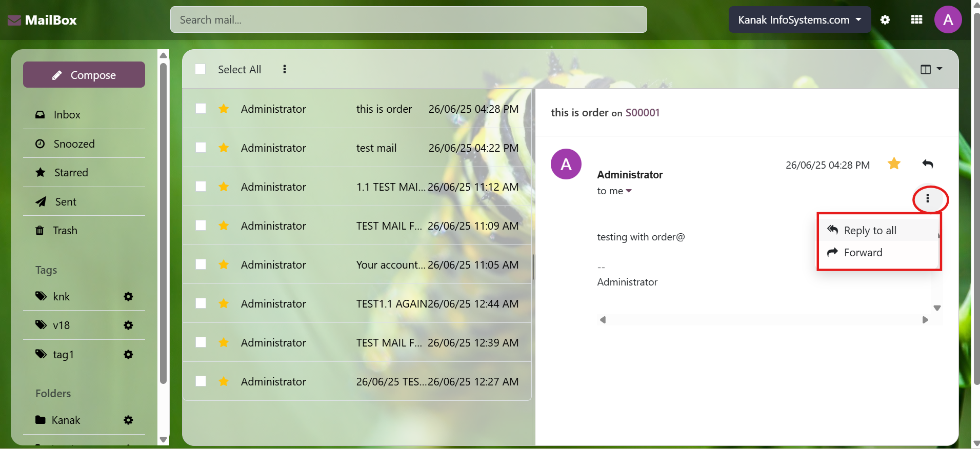Check the 'Your account...' mail checkbox

pos(201,264)
